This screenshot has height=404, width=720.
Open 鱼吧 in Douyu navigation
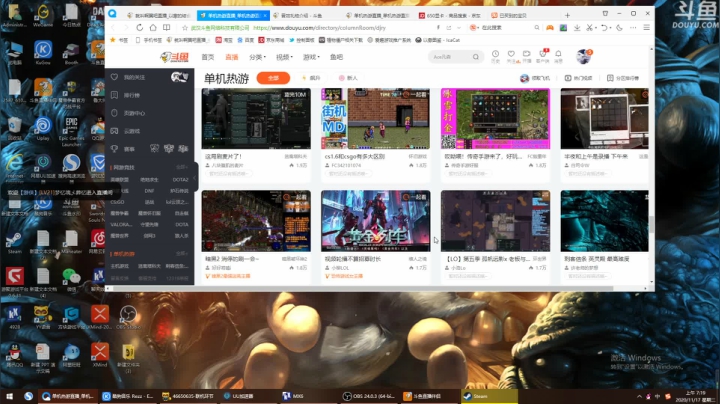click(336, 57)
